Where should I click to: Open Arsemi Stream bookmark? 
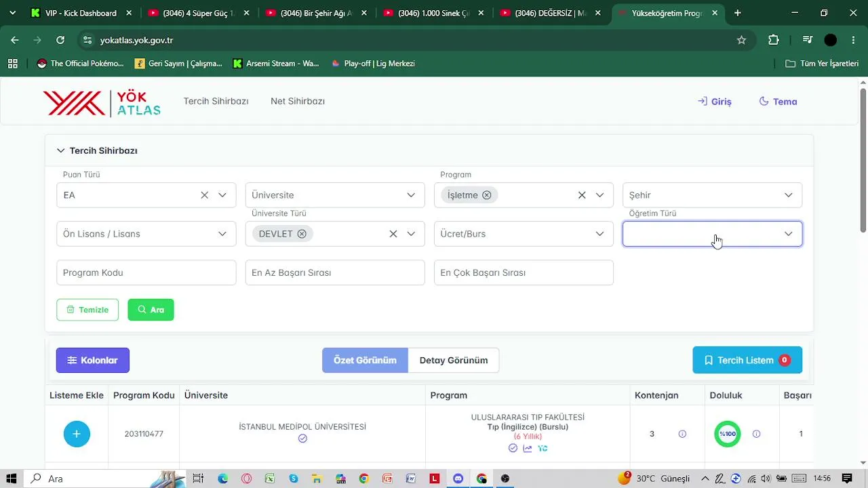[276, 64]
